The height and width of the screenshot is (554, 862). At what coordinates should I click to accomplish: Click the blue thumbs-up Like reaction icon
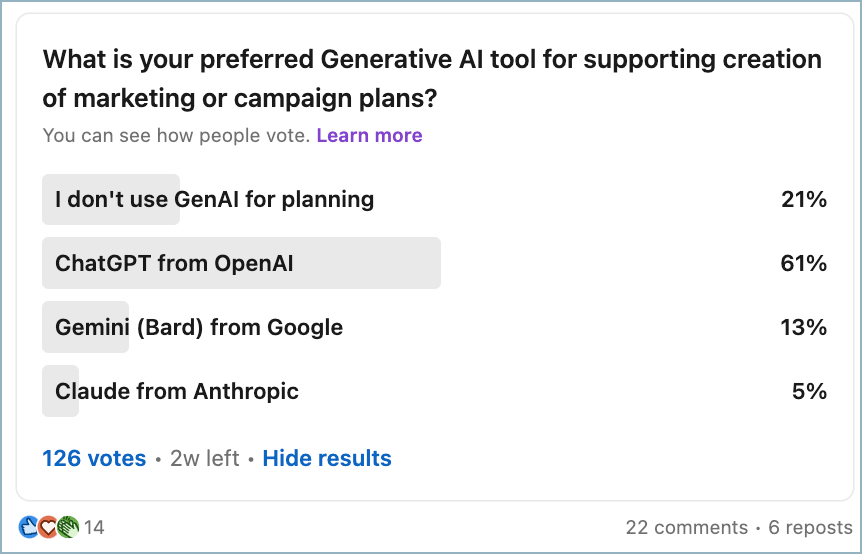pos(27,527)
